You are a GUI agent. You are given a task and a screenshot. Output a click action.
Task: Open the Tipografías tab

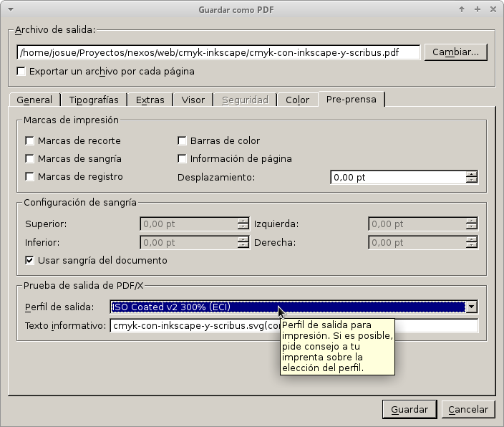point(94,100)
